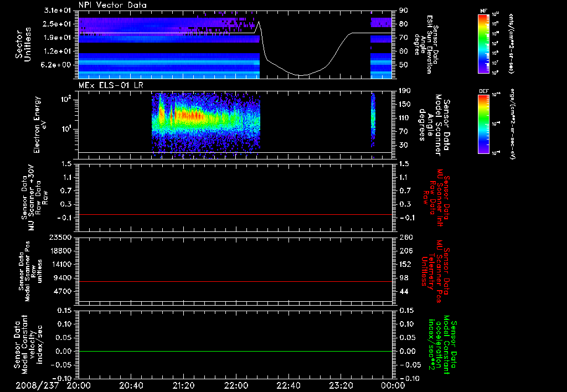The width and height of the screenshot is (567, 392).
Task: Click the "Sector Unitless" axis label
Action: pyautogui.click(x=23, y=44)
